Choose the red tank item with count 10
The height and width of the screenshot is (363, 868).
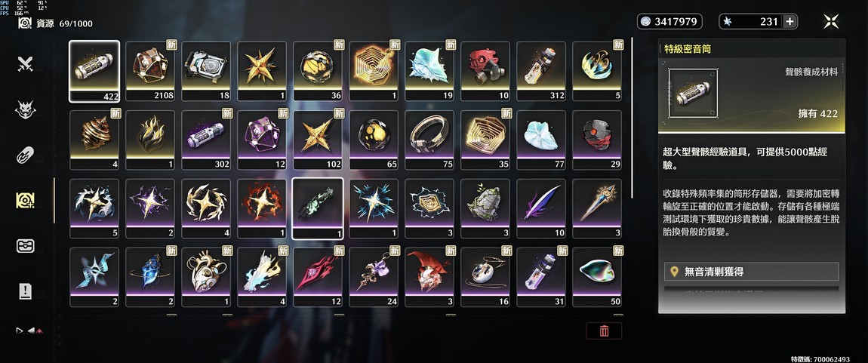coord(485,71)
